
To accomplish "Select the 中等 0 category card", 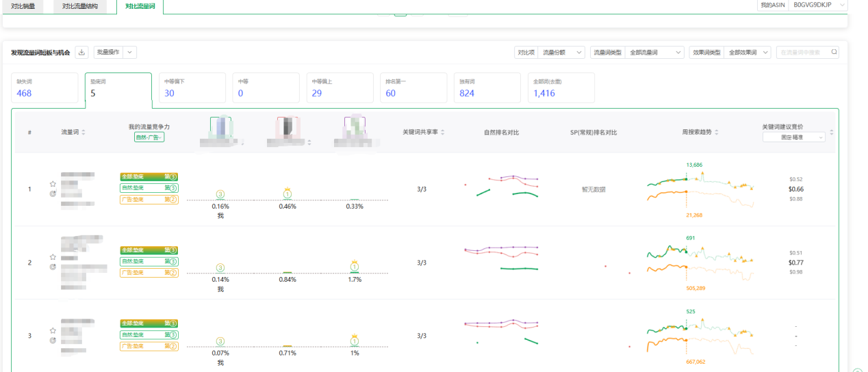I will point(266,88).
